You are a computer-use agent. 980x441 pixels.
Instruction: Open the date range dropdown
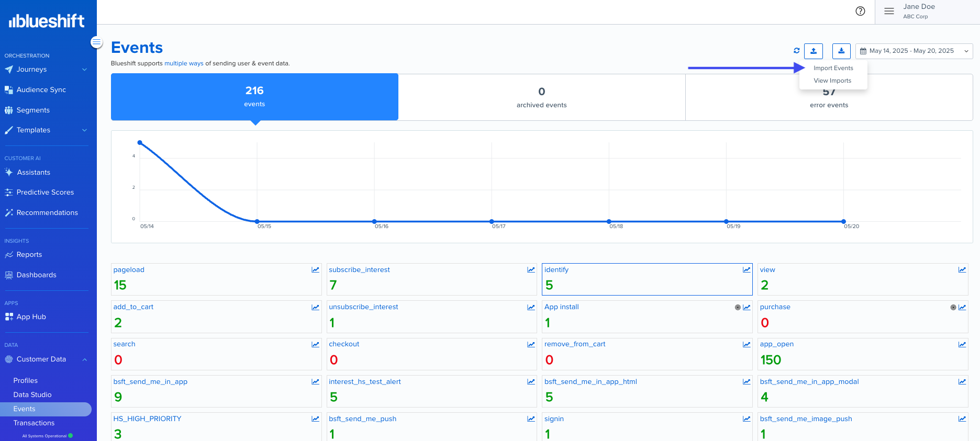click(914, 51)
